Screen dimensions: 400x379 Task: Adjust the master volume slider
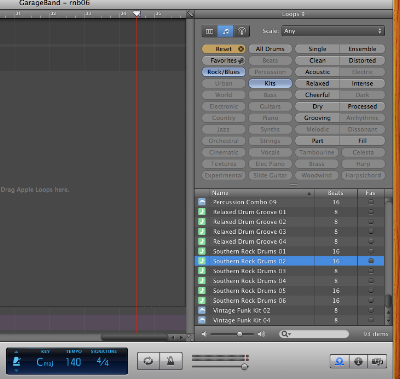point(244,367)
